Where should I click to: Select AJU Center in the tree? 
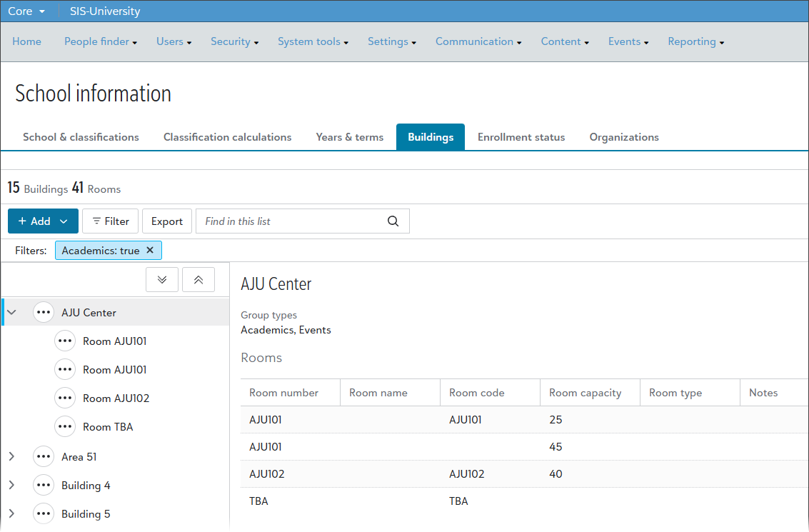pyautogui.click(x=89, y=313)
